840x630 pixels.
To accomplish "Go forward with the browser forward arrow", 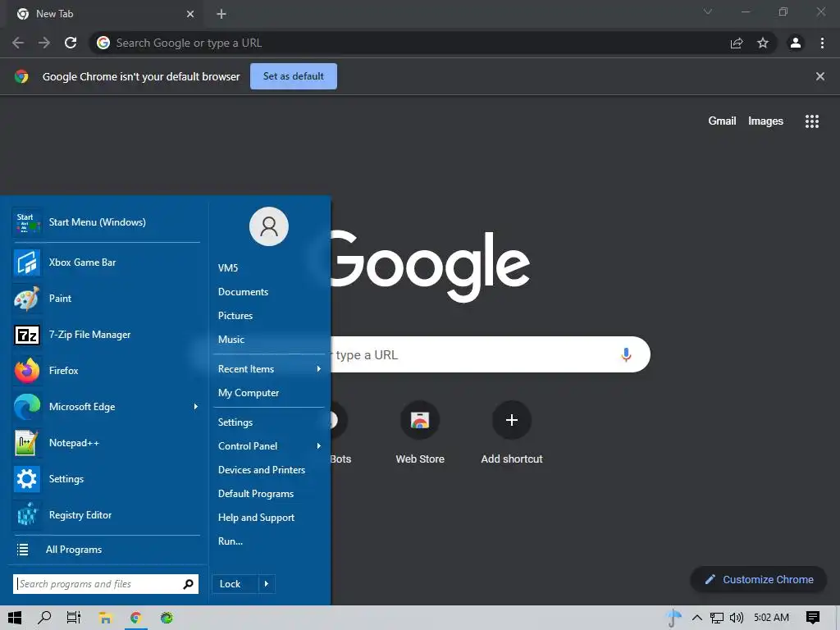I will (44, 43).
